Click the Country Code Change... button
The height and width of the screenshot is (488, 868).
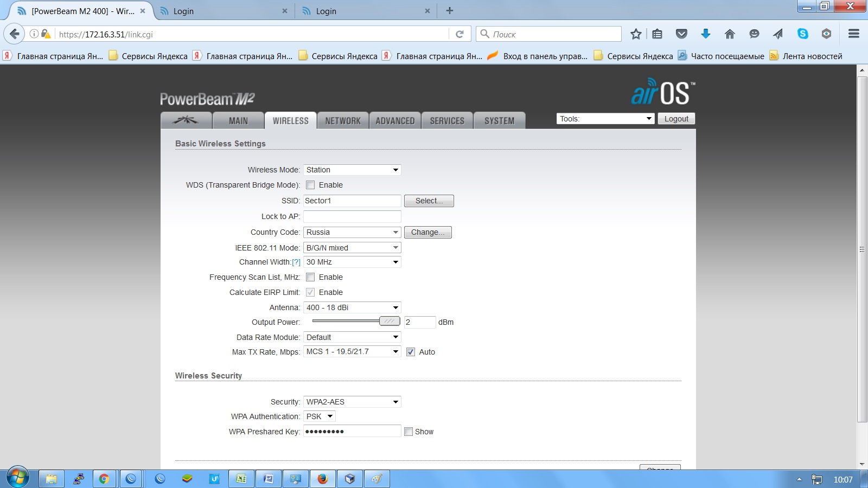428,232
